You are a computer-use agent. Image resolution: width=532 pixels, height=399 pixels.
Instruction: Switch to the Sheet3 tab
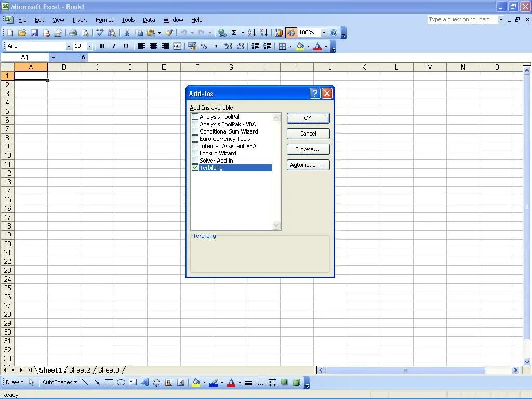pyautogui.click(x=109, y=370)
